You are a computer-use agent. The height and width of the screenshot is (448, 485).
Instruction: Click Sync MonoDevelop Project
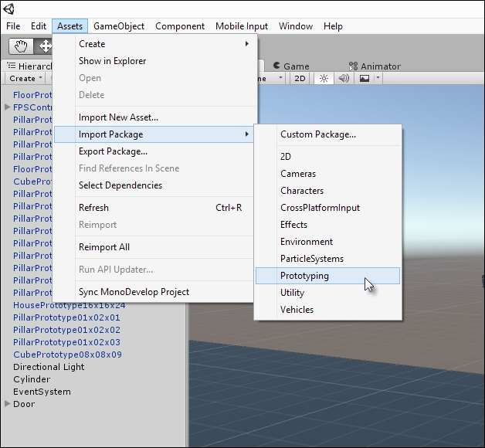pyautogui.click(x=134, y=292)
